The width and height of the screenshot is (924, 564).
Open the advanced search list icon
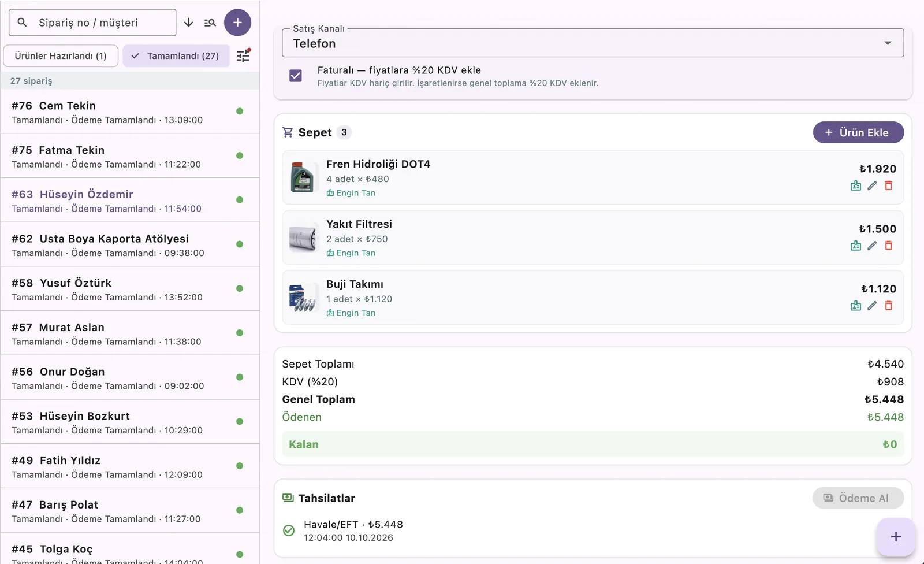click(210, 23)
